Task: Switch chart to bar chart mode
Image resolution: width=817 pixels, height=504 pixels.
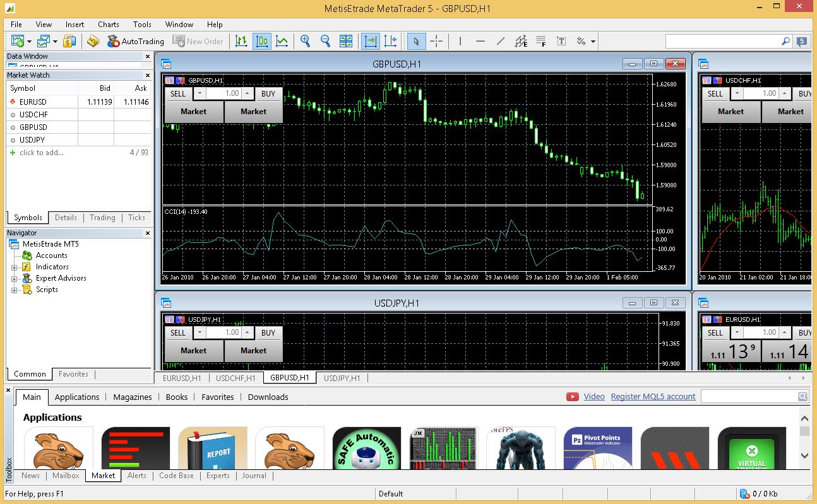Action: pyautogui.click(x=241, y=41)
